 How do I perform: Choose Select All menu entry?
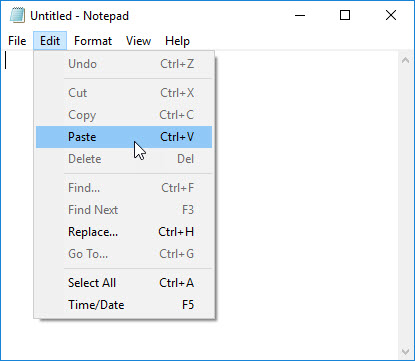point(124,283)
